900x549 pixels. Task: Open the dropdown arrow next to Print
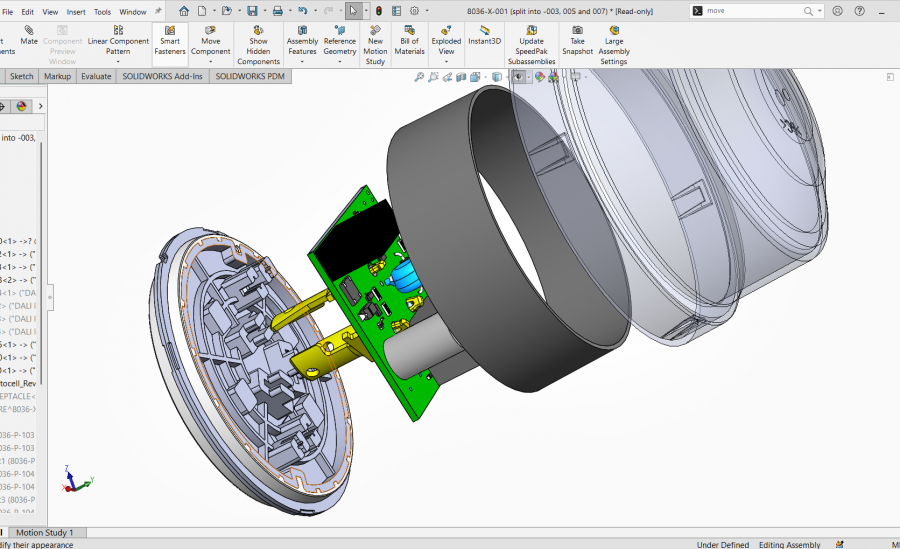click(x=290, y=11)
